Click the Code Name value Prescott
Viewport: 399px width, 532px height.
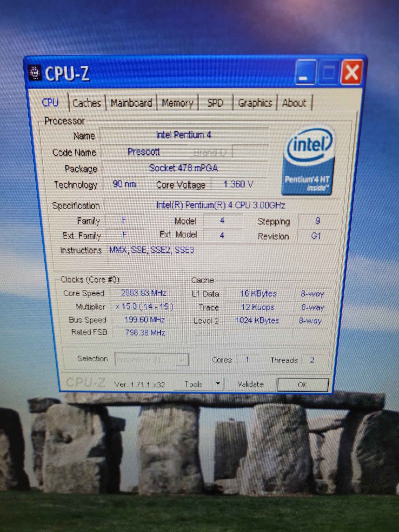[x=144, y=152]
